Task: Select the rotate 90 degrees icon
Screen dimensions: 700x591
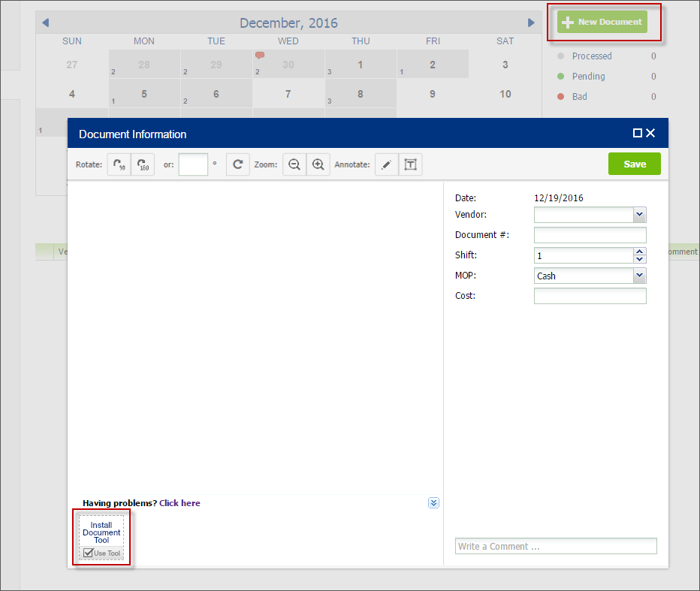Action: point(119,164)
